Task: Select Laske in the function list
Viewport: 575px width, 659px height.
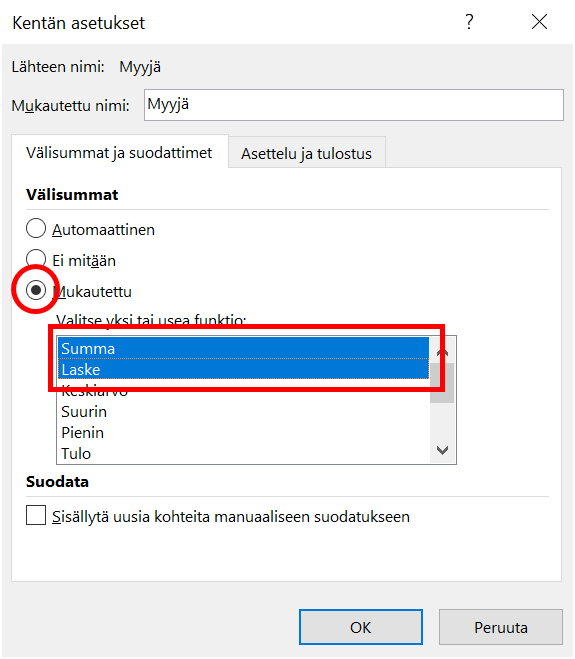Action: (243, 369)
